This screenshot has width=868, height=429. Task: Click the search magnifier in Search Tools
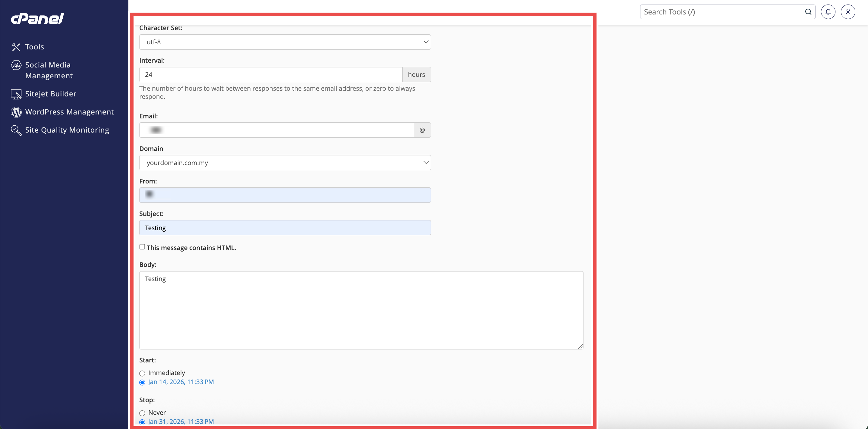pyautogui.click(x=808, y=12)
